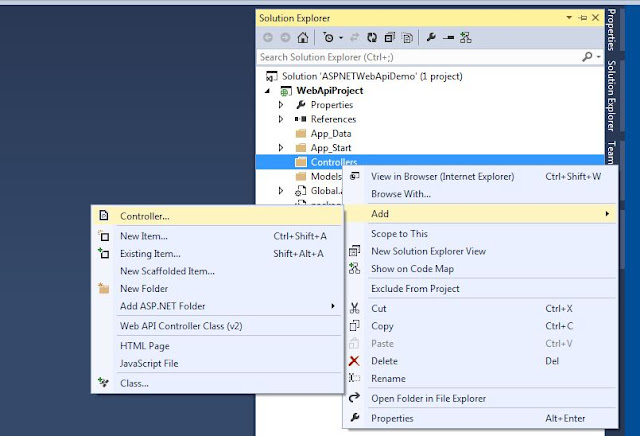The width and height of the screenshot is (640, 436).
Task: Choose Browse With... from context menu
Action: click(x=401, y=194)
